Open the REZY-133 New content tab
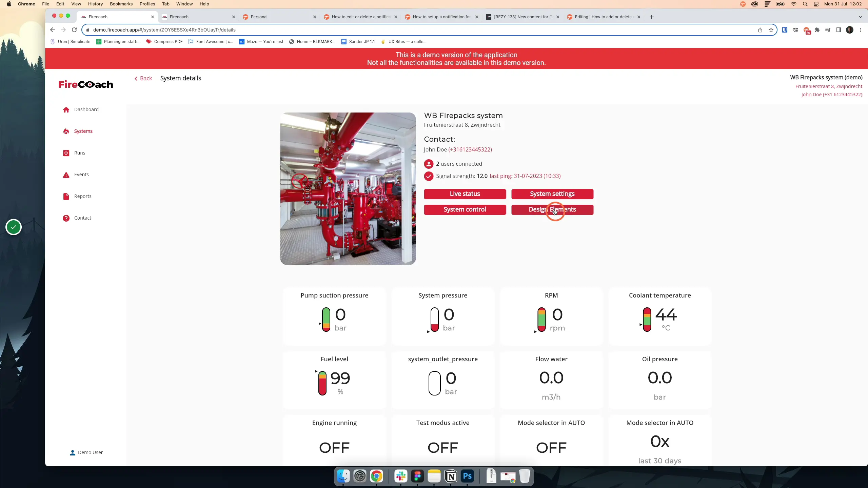The image size is (868, 488). tap(522, 17)
